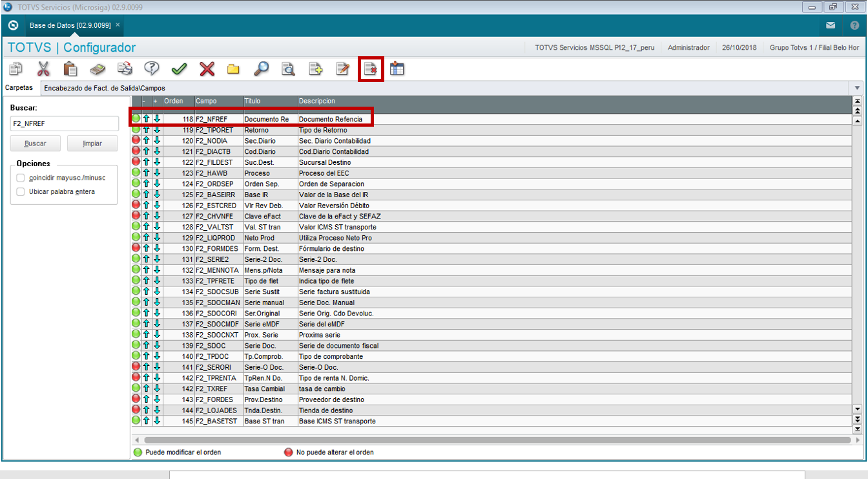Image resolution: width=868 pixels, height=479 pixels.
Task: Click the magnifying glass search icon
Action: [261, 69]
